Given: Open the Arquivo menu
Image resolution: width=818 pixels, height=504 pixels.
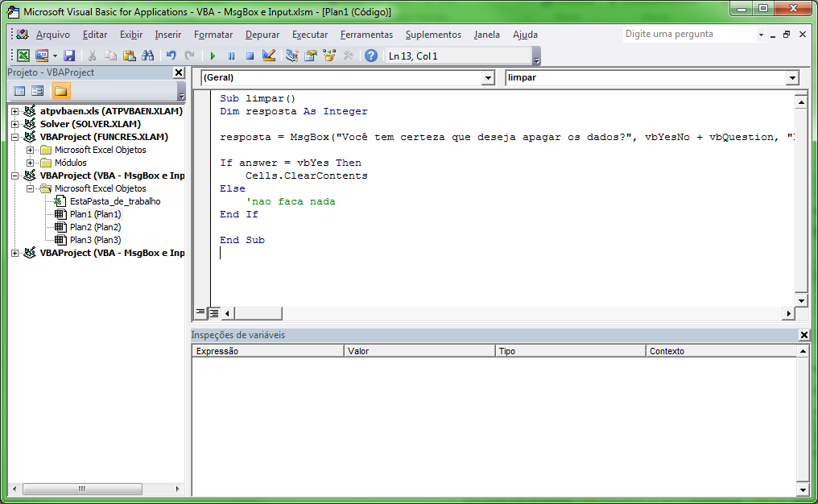Looking at the screenshot, I should [x=52, y=35].
